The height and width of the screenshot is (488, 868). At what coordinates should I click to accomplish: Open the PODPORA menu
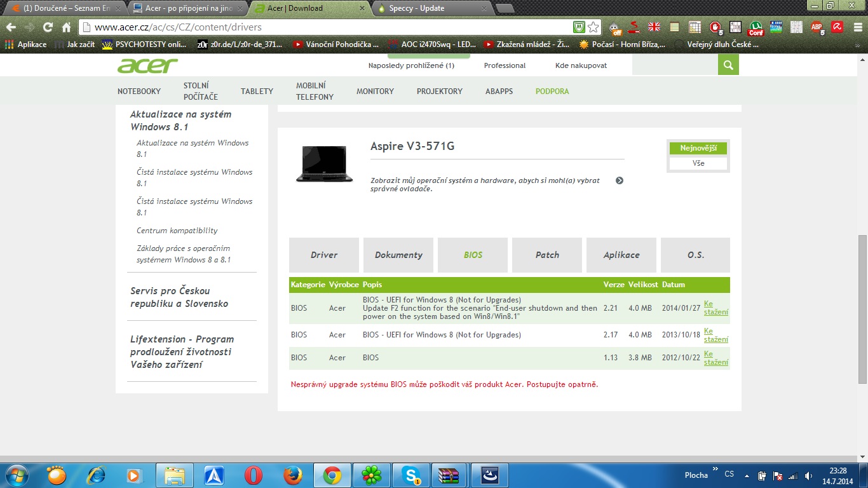coord(552,91)
